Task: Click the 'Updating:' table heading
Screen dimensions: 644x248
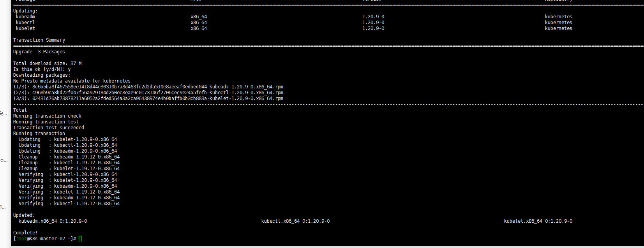Action: pos(25,11)
